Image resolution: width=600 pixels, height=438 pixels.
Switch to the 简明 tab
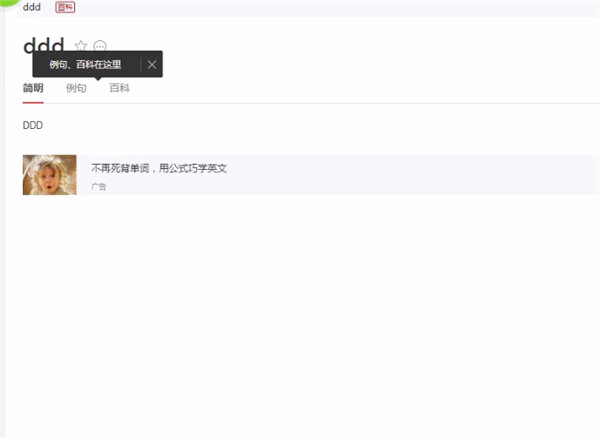(x=33, y=88)
